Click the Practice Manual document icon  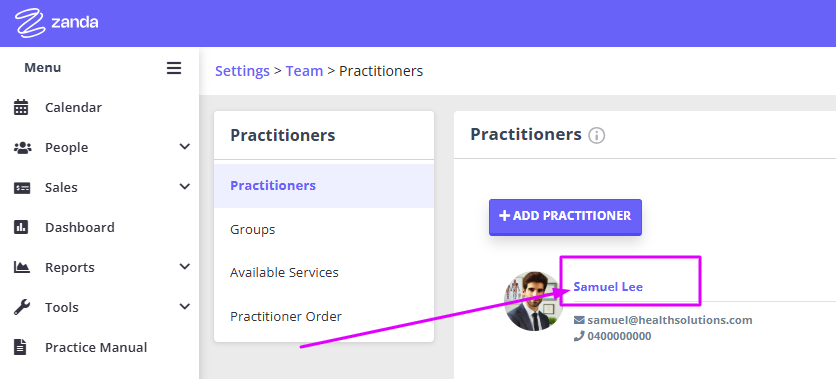pos(20,347)
